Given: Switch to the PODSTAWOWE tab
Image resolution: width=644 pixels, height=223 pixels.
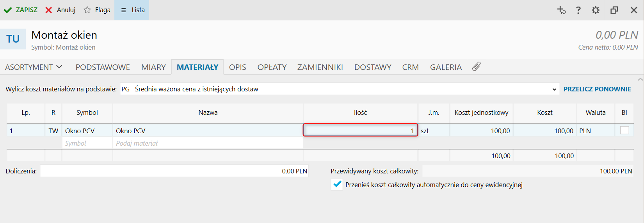Looking at the screenshot, I should pyautogui.click(x=103, y=67).
